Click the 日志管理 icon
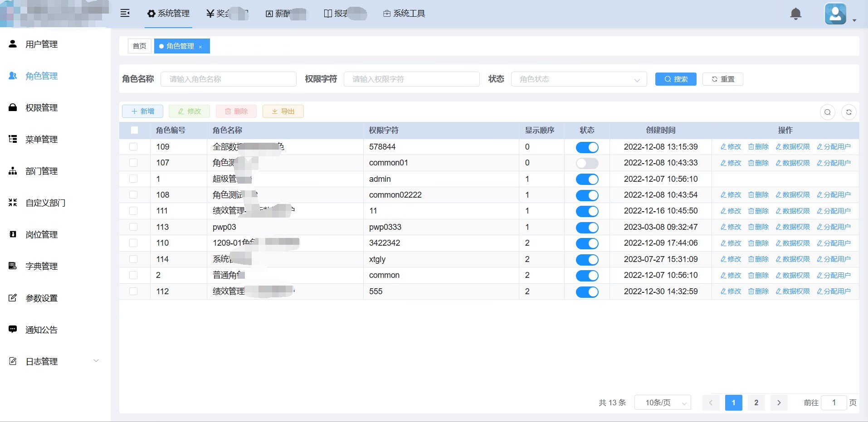This screenshot has width=868, height=422. coord(13,361)
